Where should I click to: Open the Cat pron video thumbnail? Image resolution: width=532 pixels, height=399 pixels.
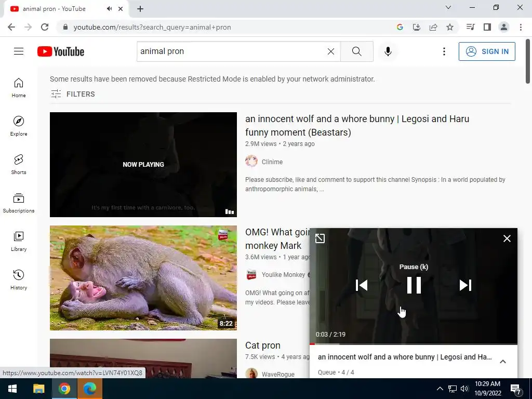click(x=143, y=358)
